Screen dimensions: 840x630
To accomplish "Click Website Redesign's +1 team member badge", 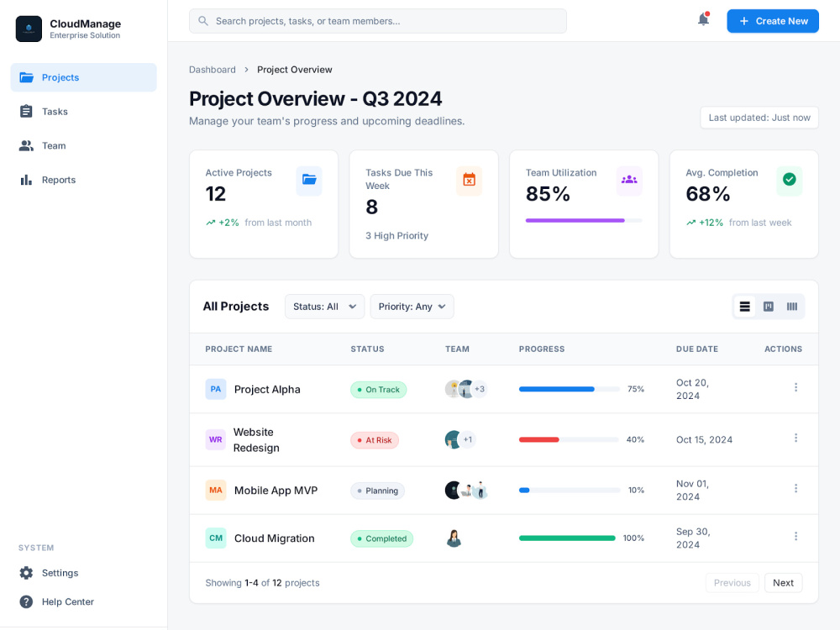I will pos(468,440).
